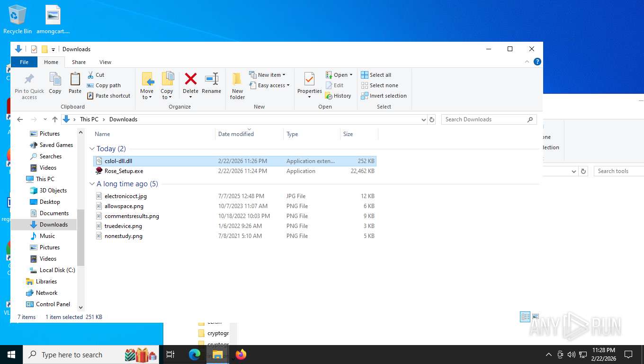Create a New folder

point(237,86)
